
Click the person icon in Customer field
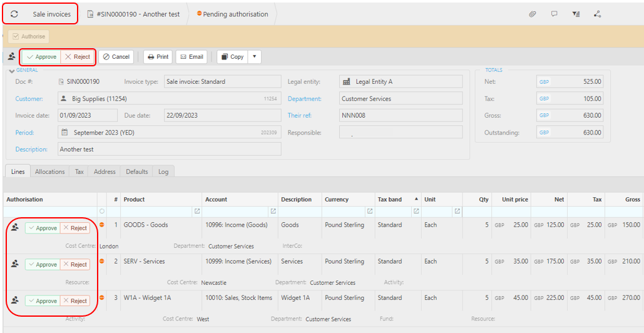point(64,98)
